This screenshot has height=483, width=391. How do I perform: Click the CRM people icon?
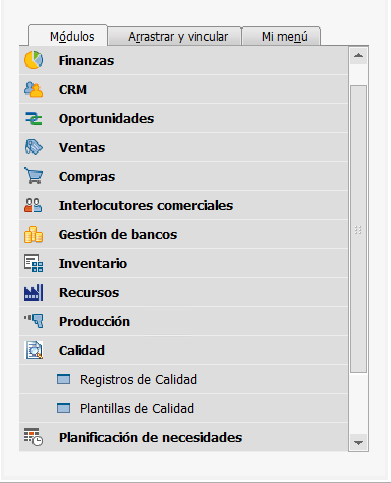coord(33,89)
